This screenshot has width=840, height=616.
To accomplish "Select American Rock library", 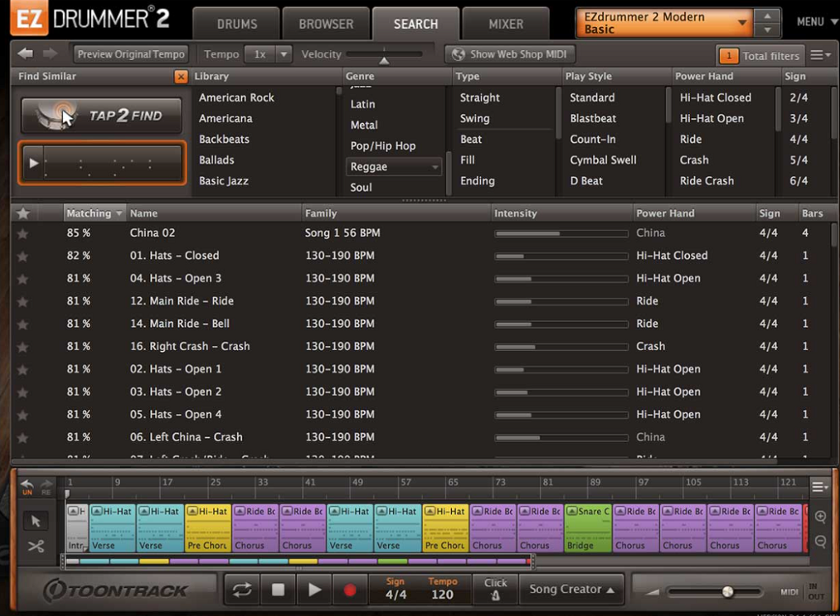I will tap(236, 98).
